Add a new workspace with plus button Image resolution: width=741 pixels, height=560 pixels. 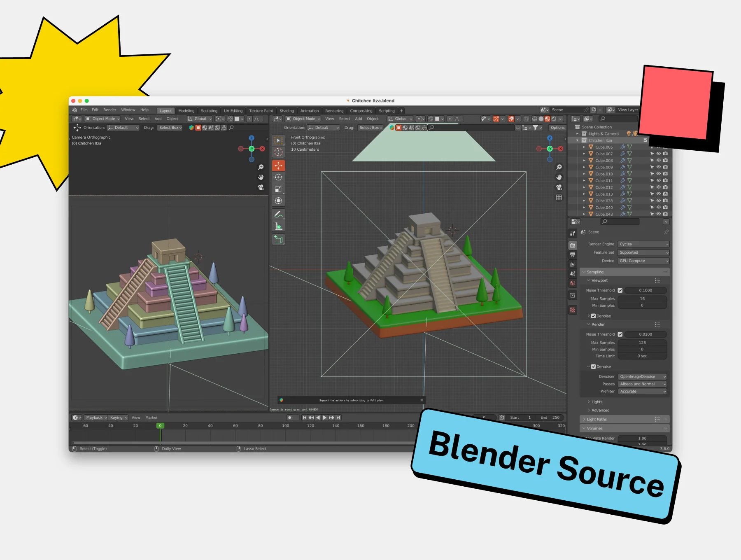(x=401, y=111)
